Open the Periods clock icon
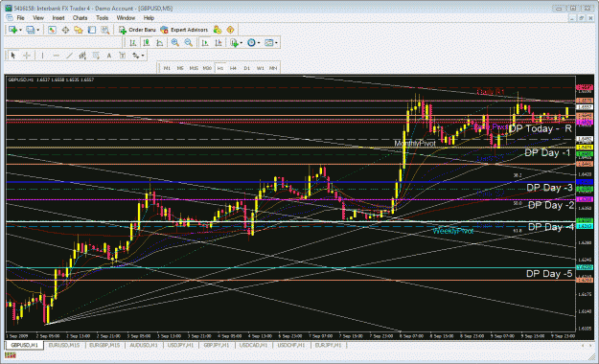Viewport: 599px width, 364px height. 251,43
